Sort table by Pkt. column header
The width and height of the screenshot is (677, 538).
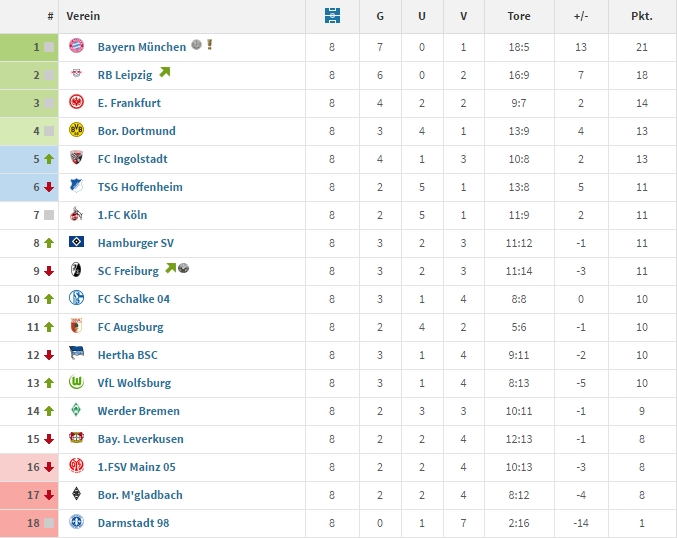(x=642, y=17)
